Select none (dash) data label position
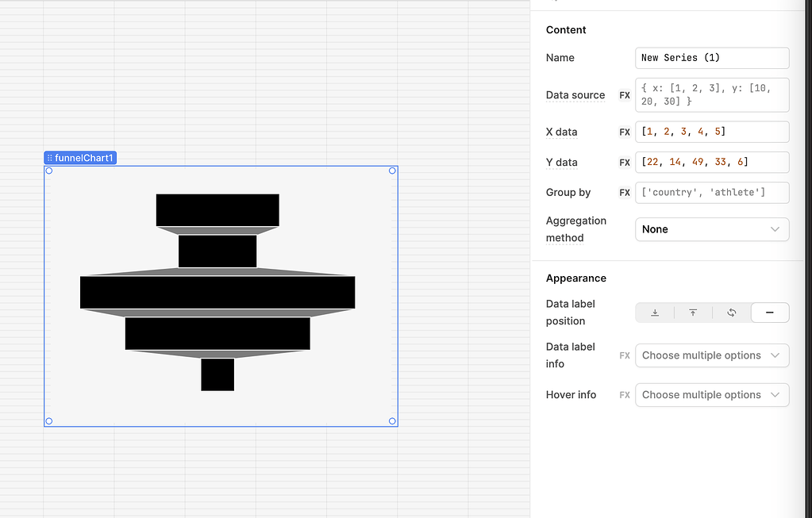Image resolution: width=812 pixels, height=518 pixels. pos(770,313)
